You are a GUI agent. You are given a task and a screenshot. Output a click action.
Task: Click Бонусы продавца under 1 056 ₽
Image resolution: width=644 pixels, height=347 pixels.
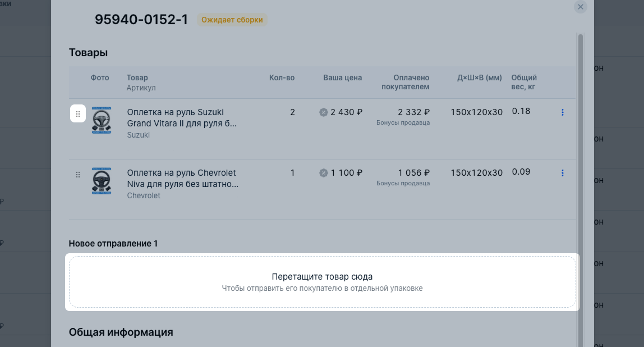(x=403, y=184)
